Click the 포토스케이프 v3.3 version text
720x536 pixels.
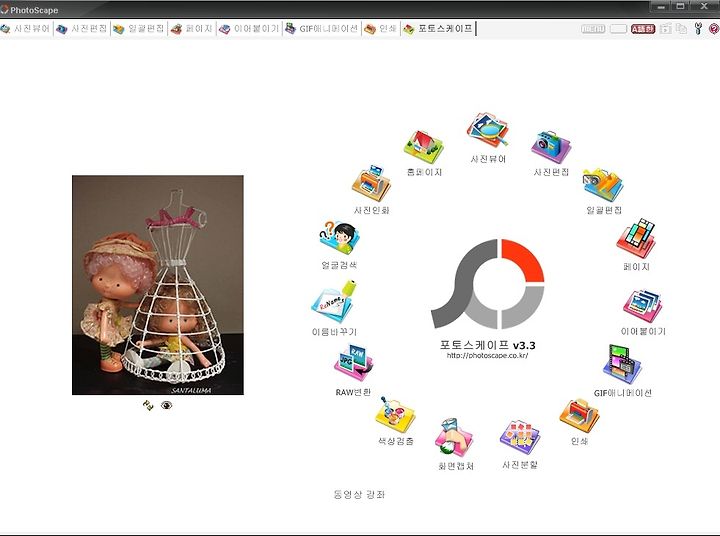pyautogui.click(x=488, y=345)
